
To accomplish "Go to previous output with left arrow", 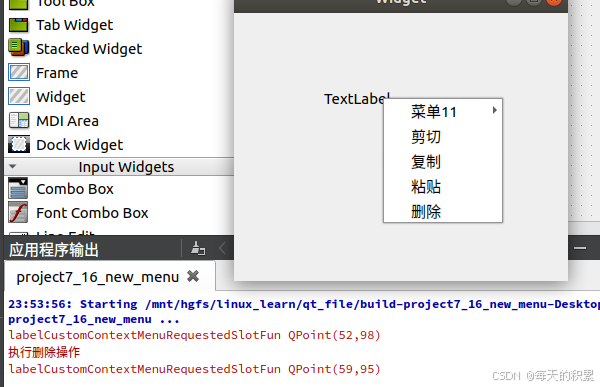I will click(222, 249).
